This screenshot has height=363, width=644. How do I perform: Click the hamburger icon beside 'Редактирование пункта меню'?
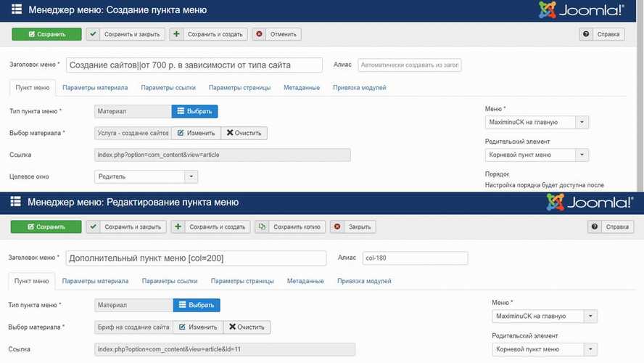[x=16, y=202]
